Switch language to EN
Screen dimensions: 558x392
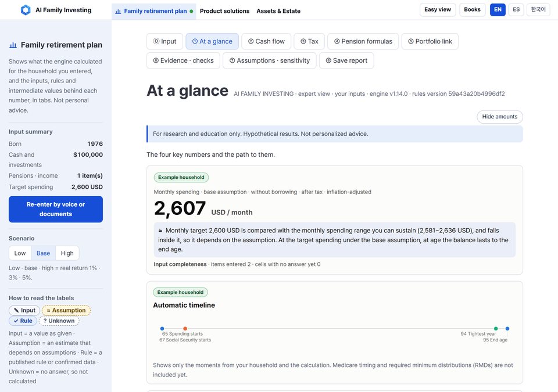tap(498, 10)
